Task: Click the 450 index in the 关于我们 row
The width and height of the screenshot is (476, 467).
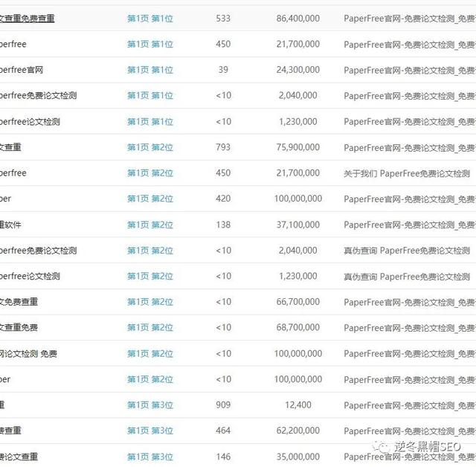Action: pos(223,173)
